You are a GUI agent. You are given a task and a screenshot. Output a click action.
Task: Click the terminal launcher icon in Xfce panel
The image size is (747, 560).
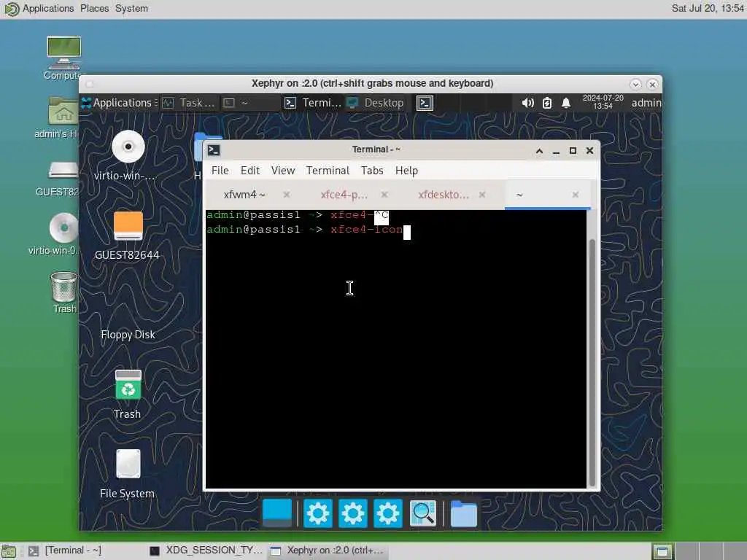425,103
